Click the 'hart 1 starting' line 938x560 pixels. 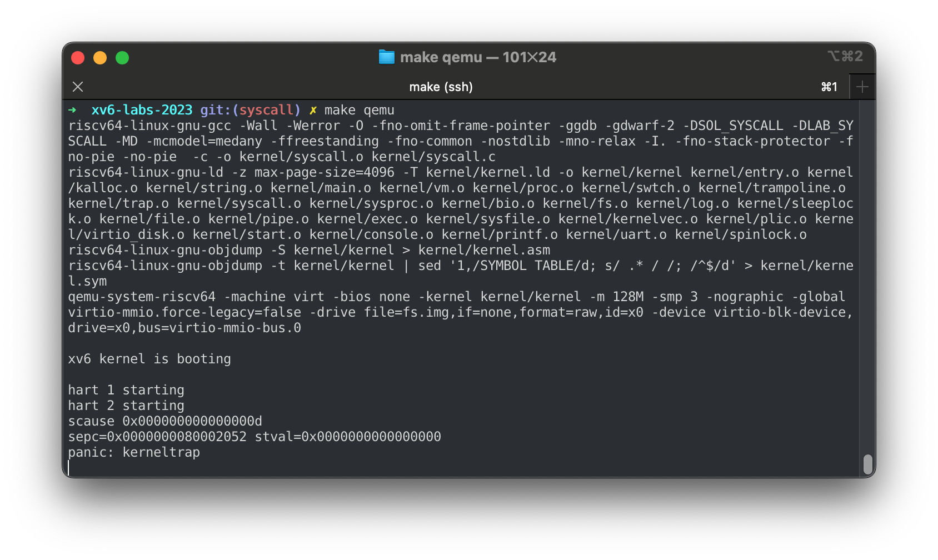[126, 390]
